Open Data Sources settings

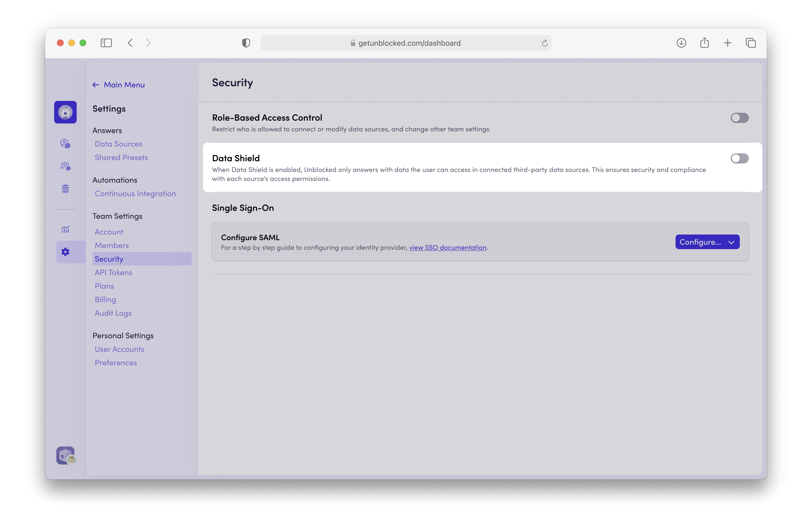pyautogui.click(x=118, y=144)
